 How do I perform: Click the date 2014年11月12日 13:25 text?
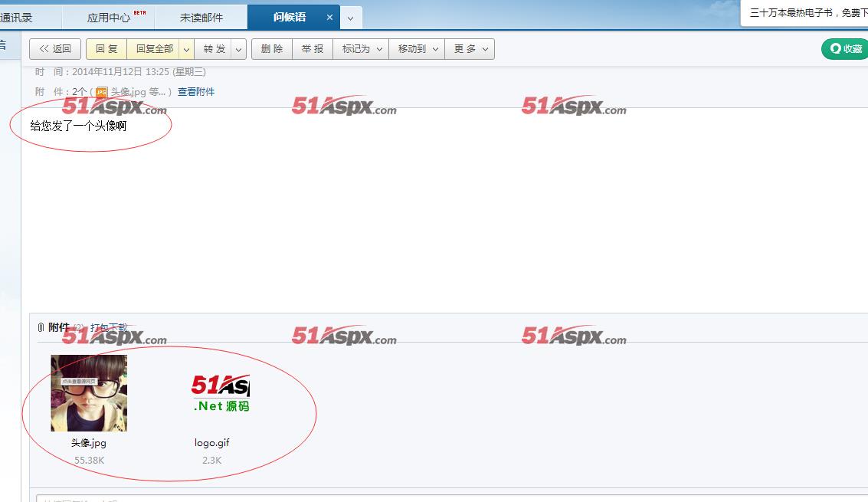tap(120, 71)
